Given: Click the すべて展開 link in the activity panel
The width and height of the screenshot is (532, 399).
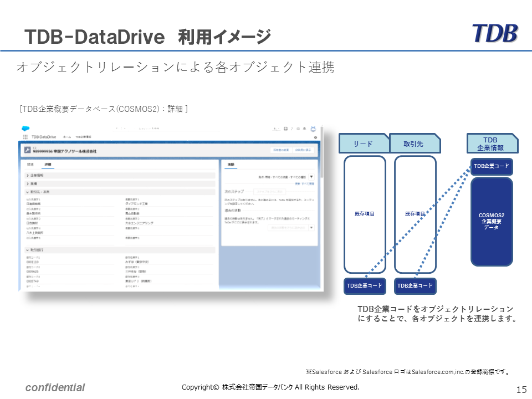Looking at the screenshot, I should [308, 183].
